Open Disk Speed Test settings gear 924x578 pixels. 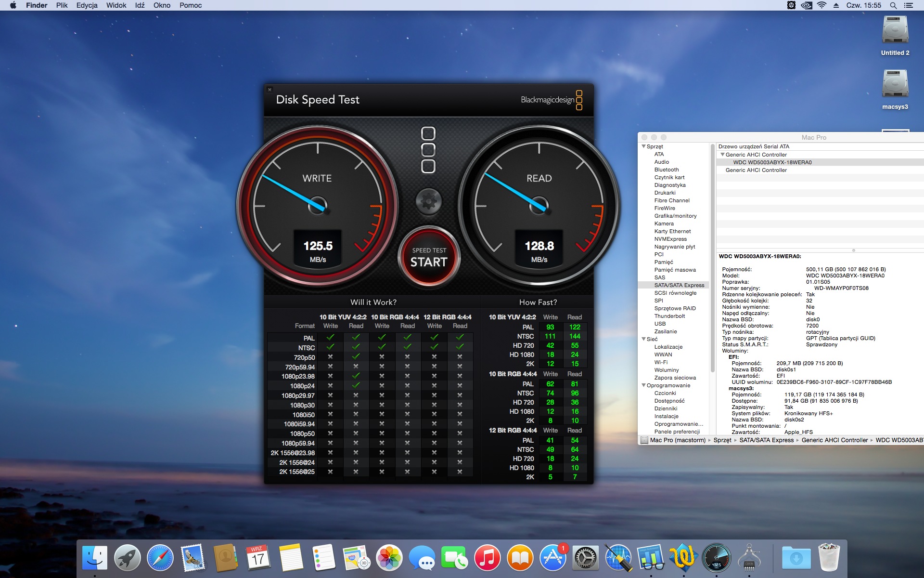tap(428, 201)
